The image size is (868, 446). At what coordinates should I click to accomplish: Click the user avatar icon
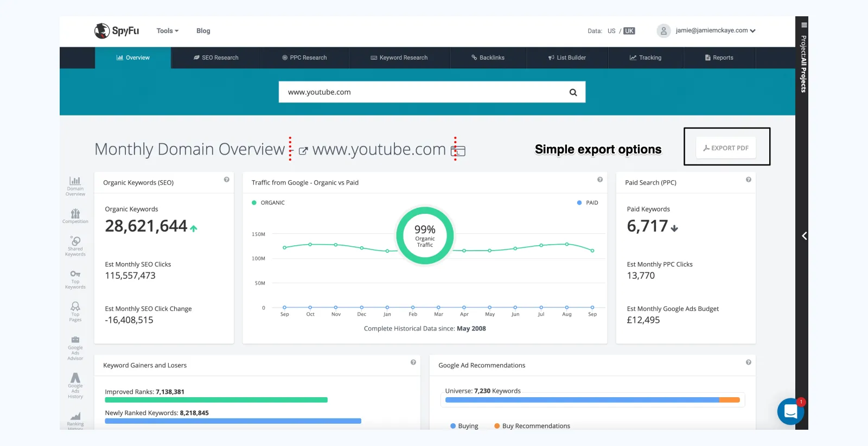click(663, 31)
